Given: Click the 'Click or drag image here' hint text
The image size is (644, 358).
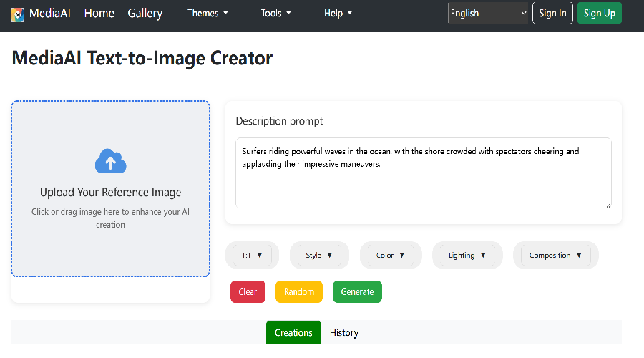Looking at the screenshot, I should tap(110, 218).
